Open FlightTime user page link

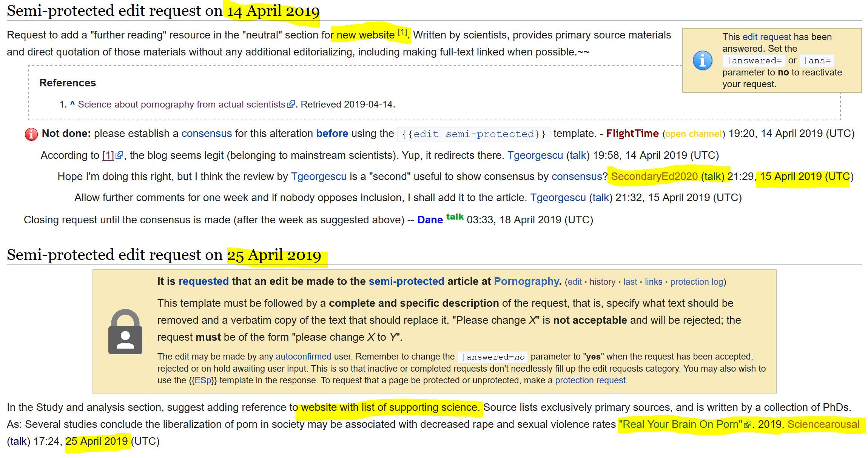tap(632, 134)
